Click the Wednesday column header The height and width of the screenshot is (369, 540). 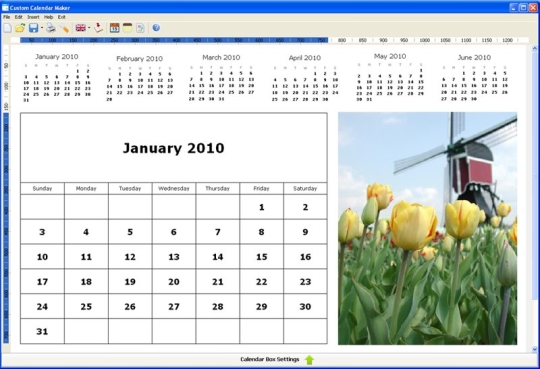click(174, 188)
